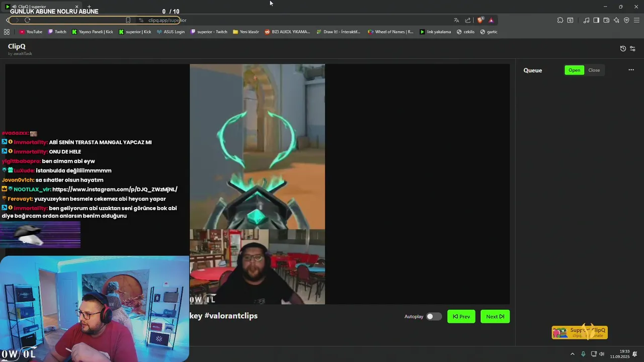Go back using browser back arrow
Screen dimensions: 644x362
coord(8,20)
